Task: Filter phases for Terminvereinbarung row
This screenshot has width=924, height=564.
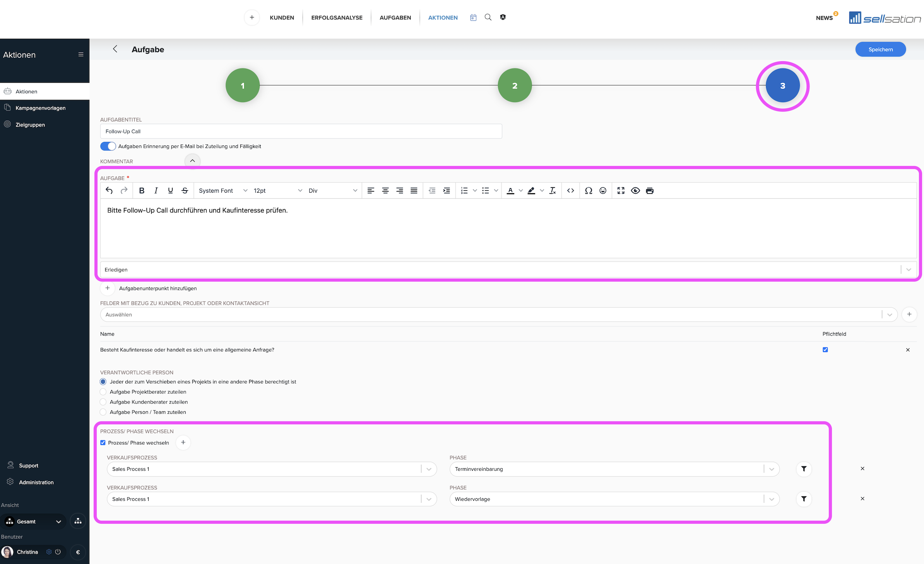Action: [x=804, y=469]
